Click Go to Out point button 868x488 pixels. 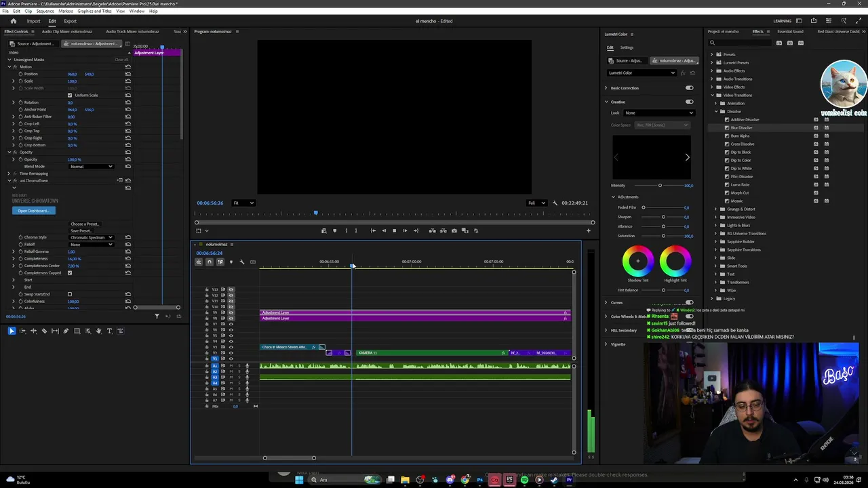[x=416, y=230]
